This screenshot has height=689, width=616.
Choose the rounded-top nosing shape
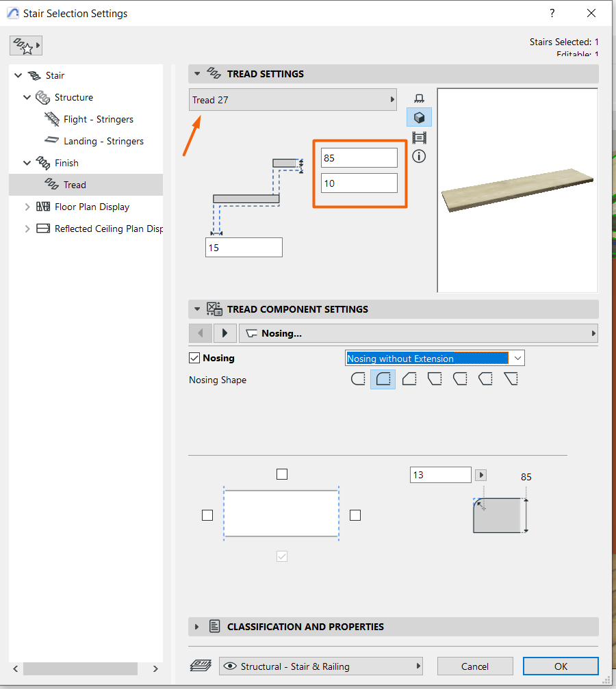point(383,379)
